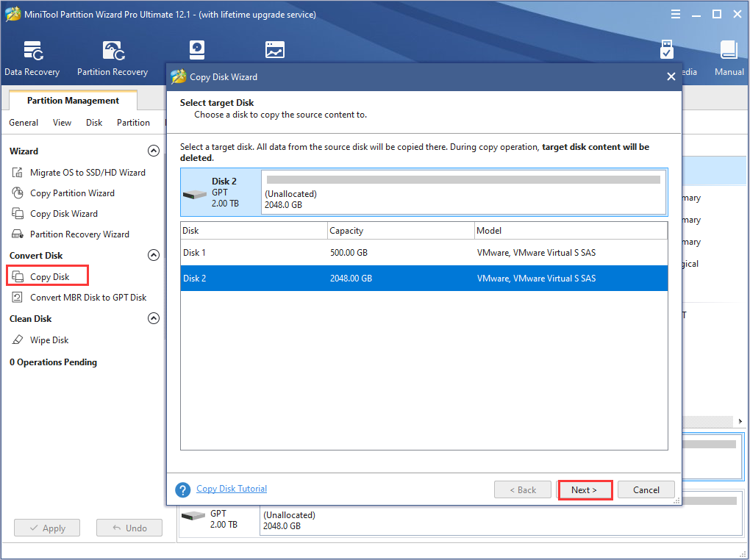Viewport: 750px width, 560px height.
Task: Click the Copy Disk icon under Convert Disk
Action: point(17,276)
